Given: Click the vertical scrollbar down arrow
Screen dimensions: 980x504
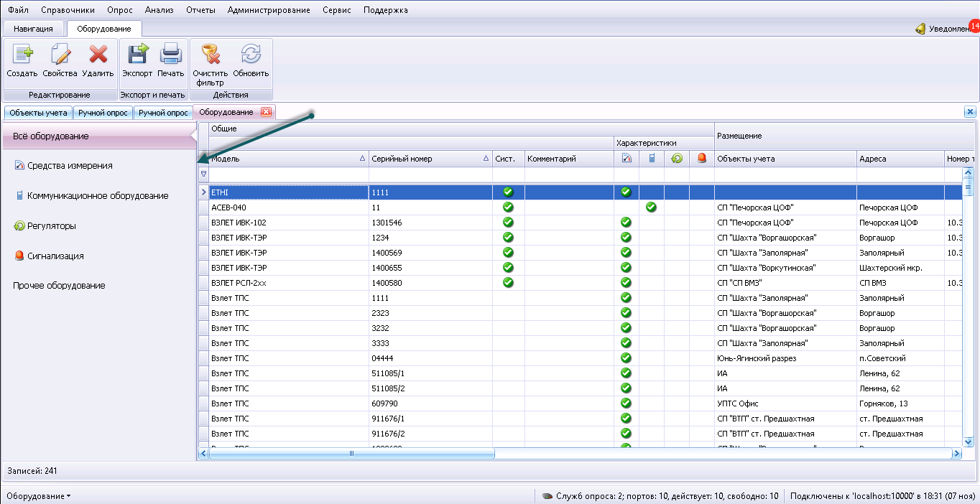Looking at the screenshot, I should 968,441.
